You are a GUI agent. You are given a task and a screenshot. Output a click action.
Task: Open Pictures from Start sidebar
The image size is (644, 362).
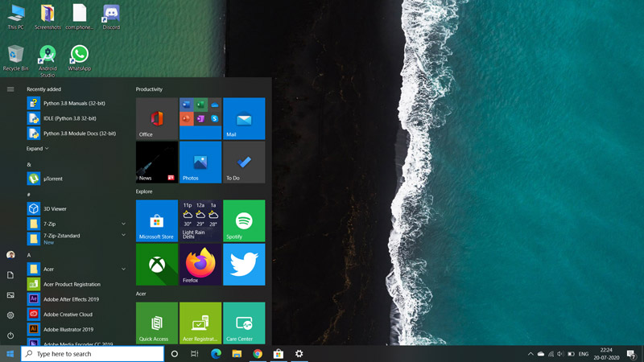(x=10, y=295)
